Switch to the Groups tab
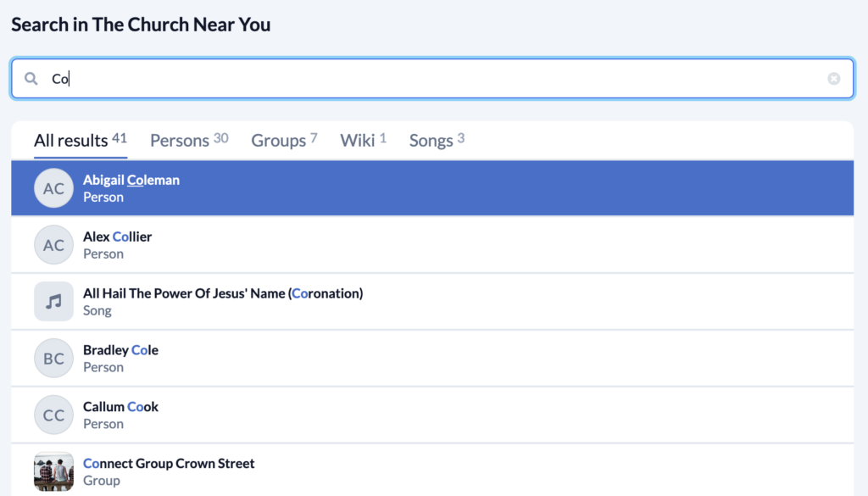This screenshot has width=868, height=496. 284,140
